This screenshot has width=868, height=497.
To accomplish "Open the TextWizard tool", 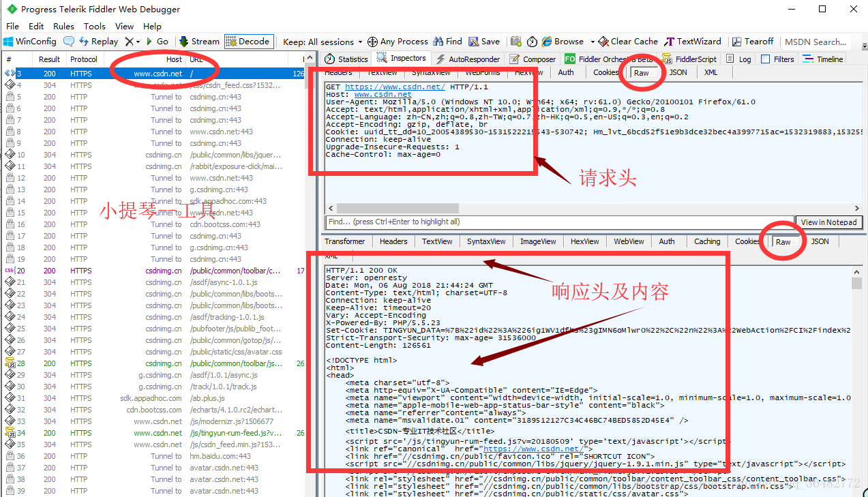I will [692, 42].
